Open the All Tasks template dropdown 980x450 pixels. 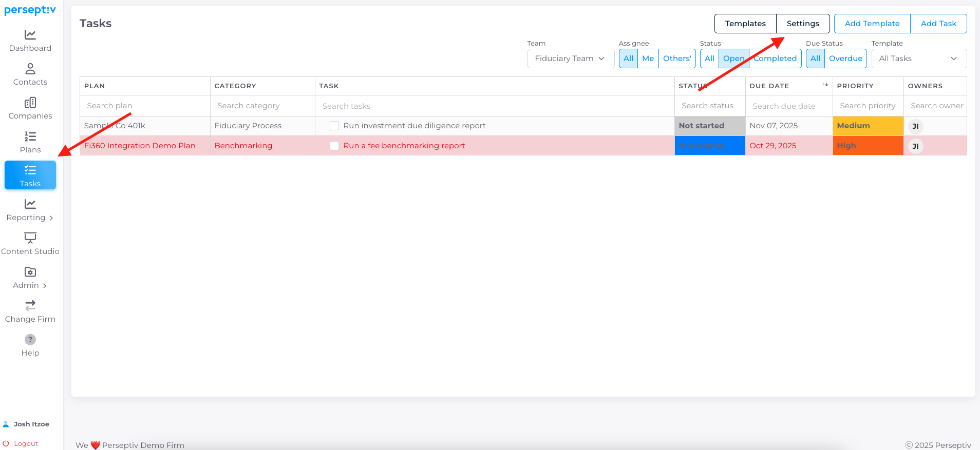point(919,58)
